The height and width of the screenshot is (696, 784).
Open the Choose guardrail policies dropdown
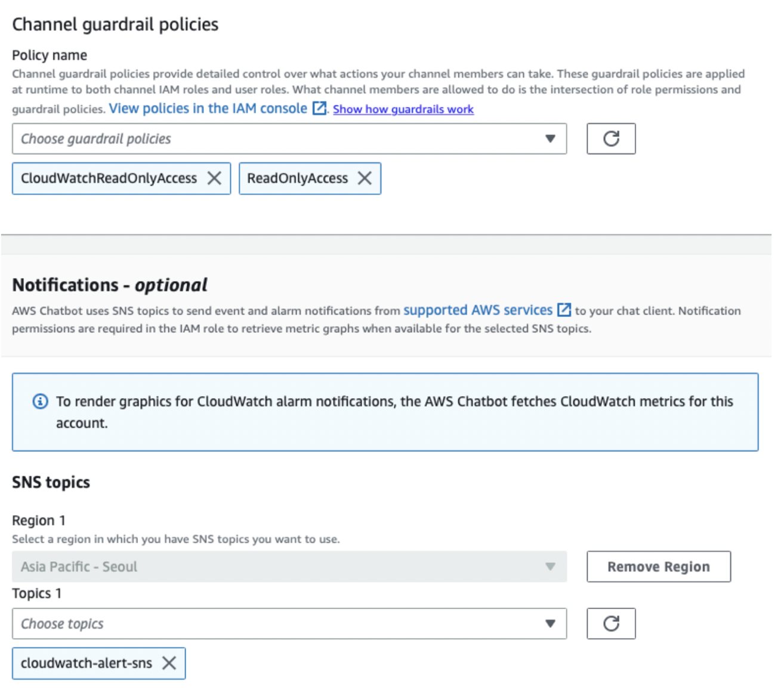pos(289,138)
